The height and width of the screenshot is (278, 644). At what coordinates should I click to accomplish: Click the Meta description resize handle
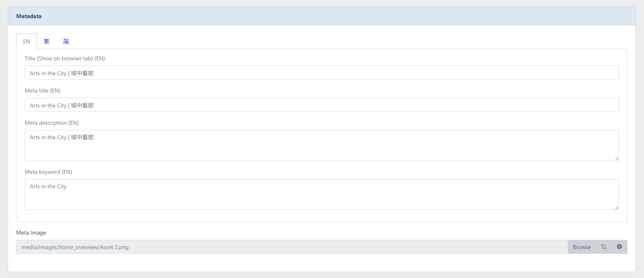(617, 159)
